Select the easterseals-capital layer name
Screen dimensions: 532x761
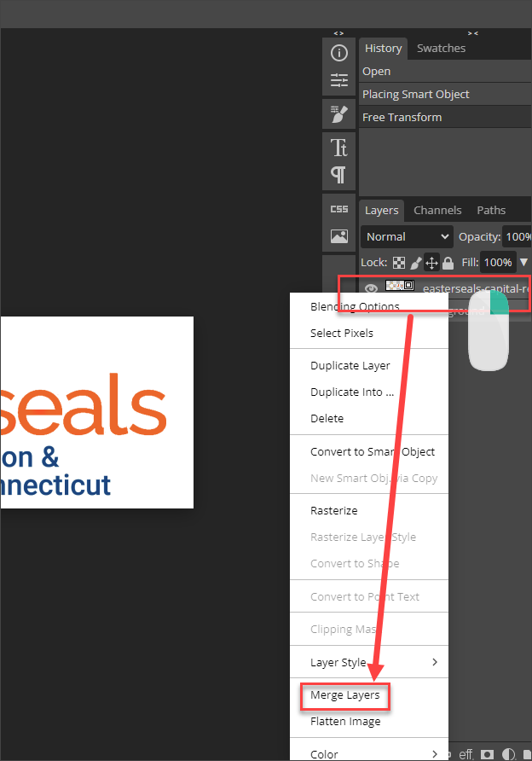pyautogui.click(x=477, y=288)
